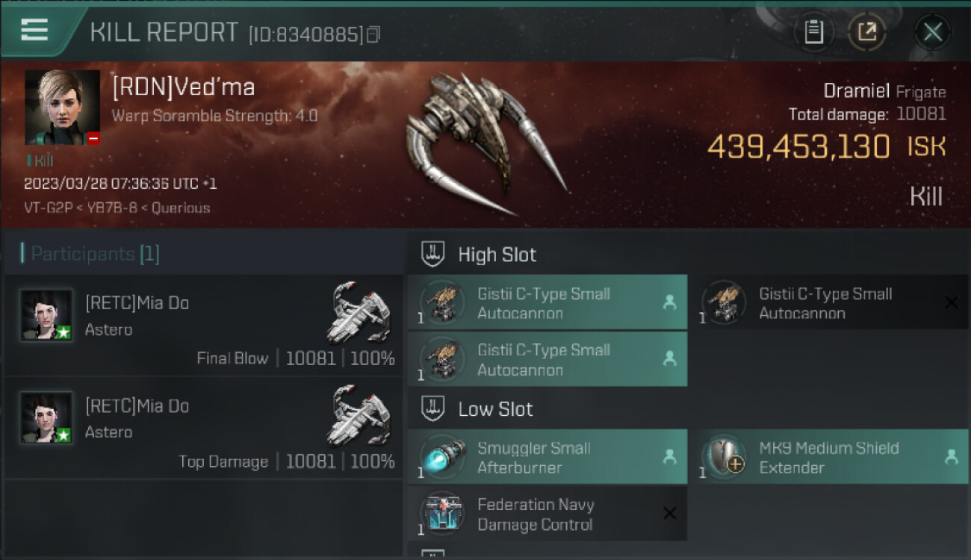Viewport: 971px width, 560px height.
Task: Click the clipboard copy report icon
Action: click(813, 32)
